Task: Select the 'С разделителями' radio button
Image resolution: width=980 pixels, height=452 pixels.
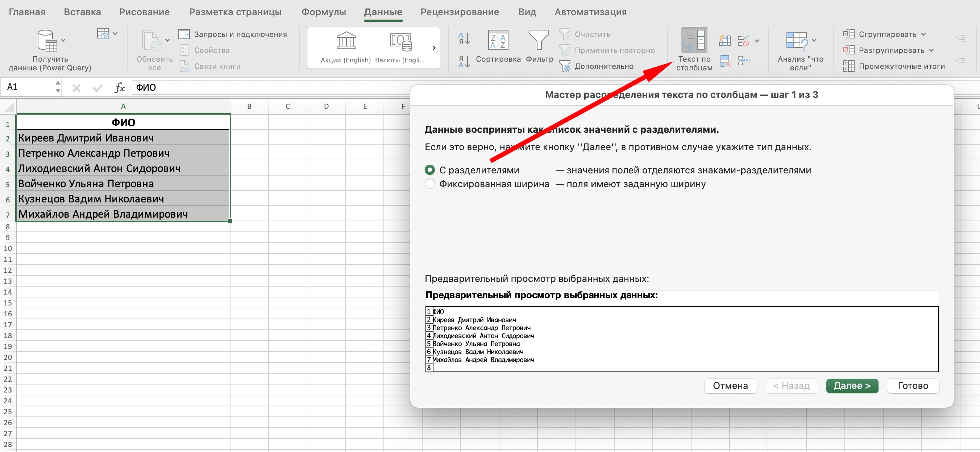Action: point(429,170)
